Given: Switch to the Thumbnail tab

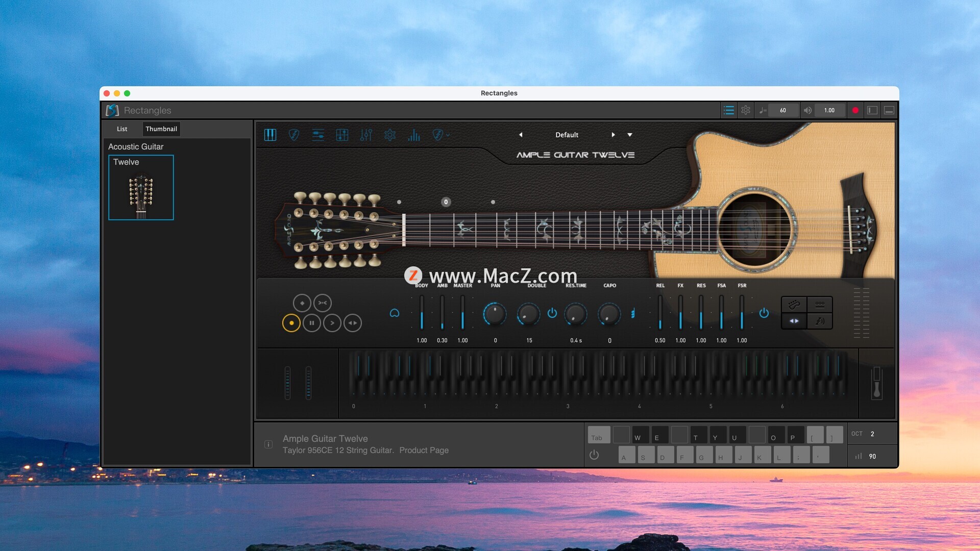Looking at the screenshot, I should coord(161,129).
